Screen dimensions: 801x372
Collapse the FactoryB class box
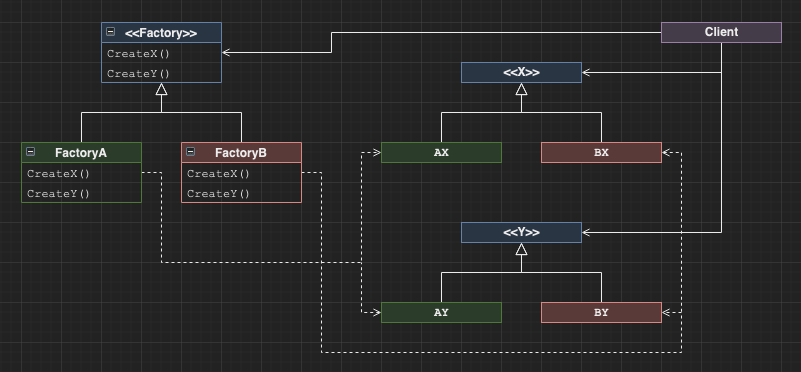point(191,151)
